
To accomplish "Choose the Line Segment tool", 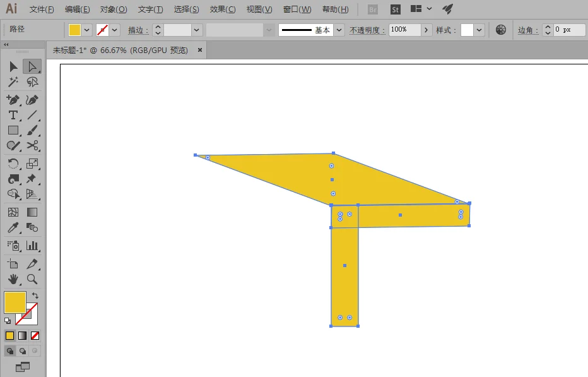I will tap(32, 115).
